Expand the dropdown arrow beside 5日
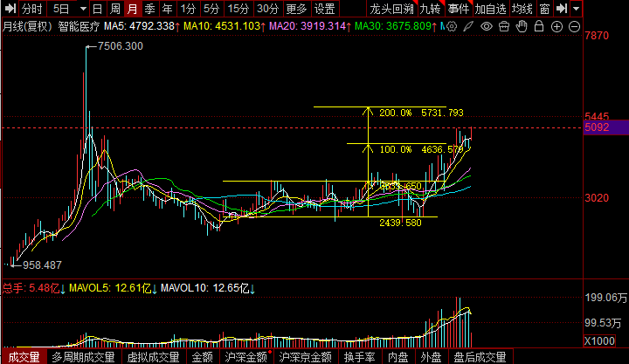The image size is (629, 364). tap(83, 9)
